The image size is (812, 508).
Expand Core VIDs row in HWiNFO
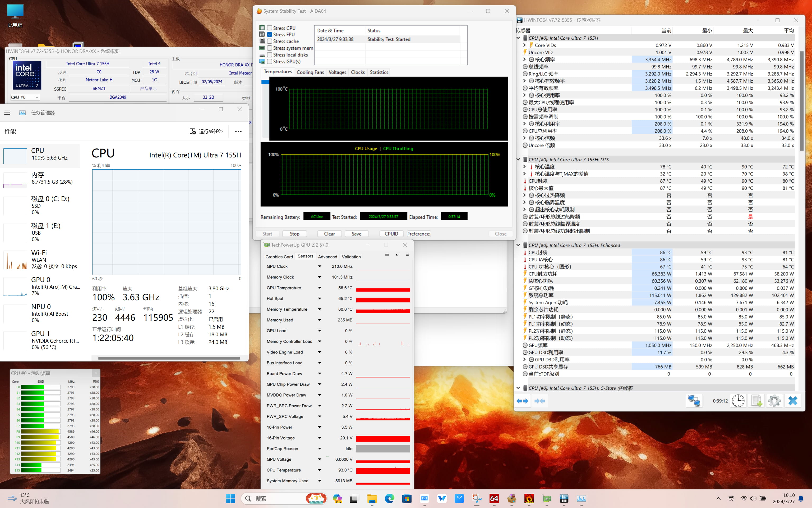524,45
